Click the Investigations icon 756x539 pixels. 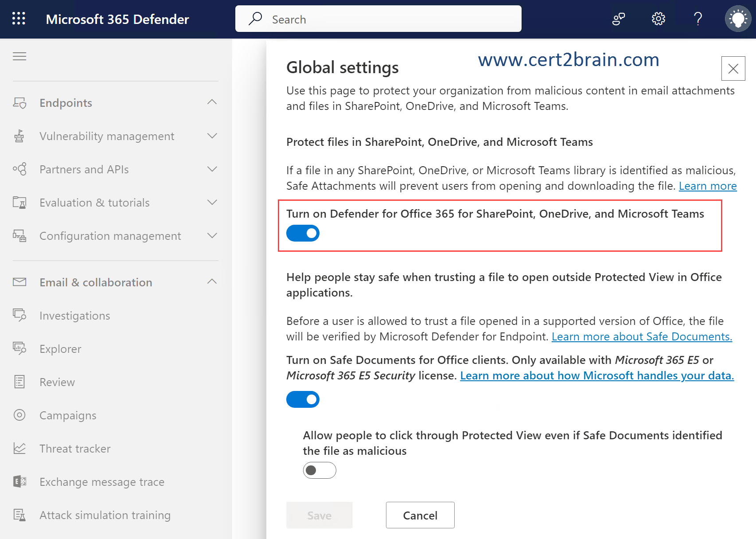19,315
